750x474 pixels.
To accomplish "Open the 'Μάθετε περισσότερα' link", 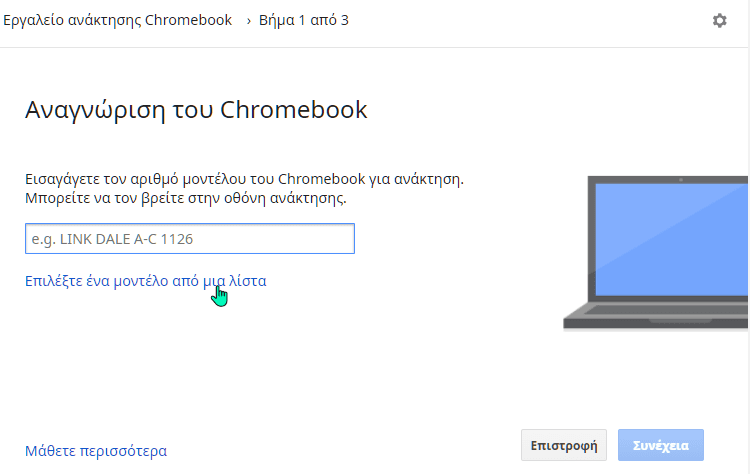I will click(96, 451).
